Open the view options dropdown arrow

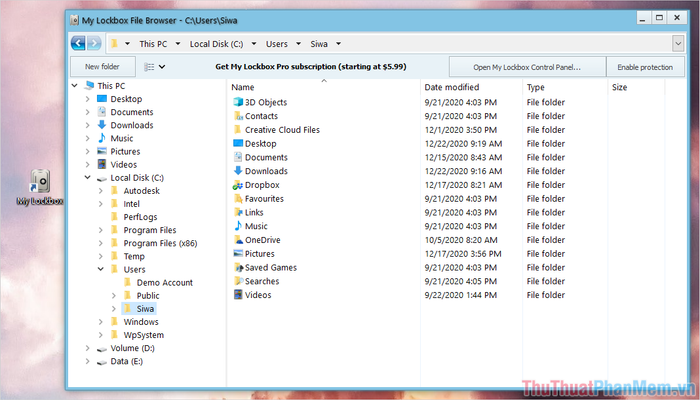[x=162, y=67]
